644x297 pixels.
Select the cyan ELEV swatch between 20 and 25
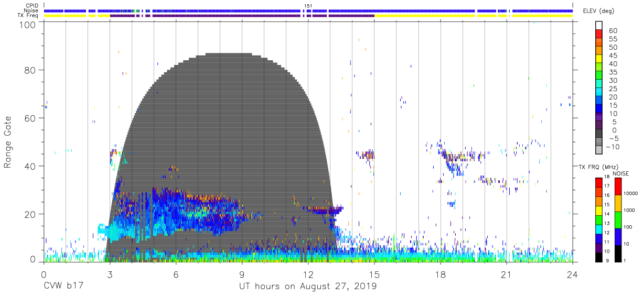coord(599,93)
